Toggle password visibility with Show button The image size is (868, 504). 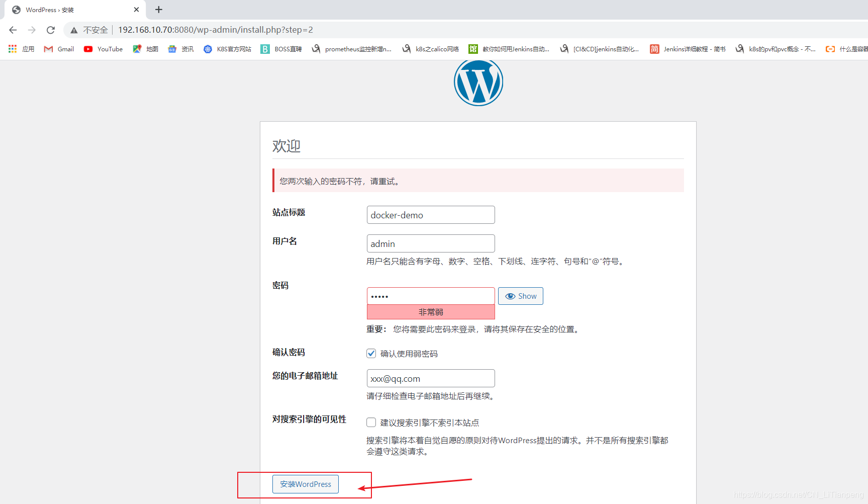pos(521,296)
